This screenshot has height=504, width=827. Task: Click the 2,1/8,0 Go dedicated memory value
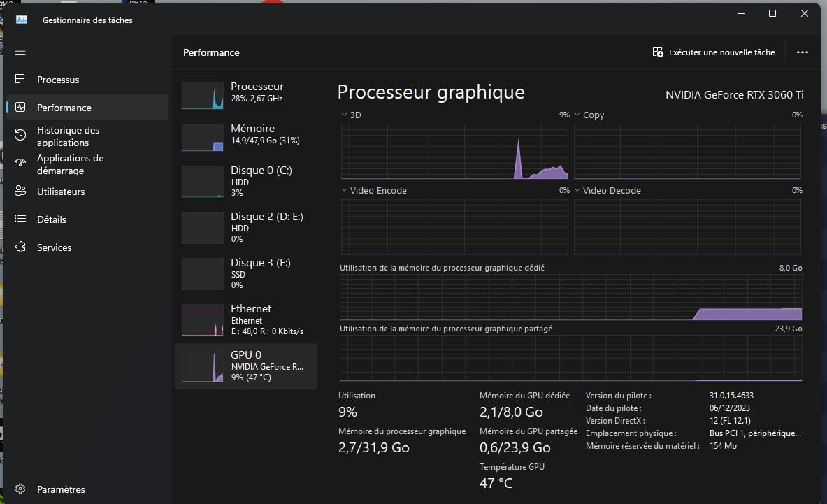click(511, 412)
